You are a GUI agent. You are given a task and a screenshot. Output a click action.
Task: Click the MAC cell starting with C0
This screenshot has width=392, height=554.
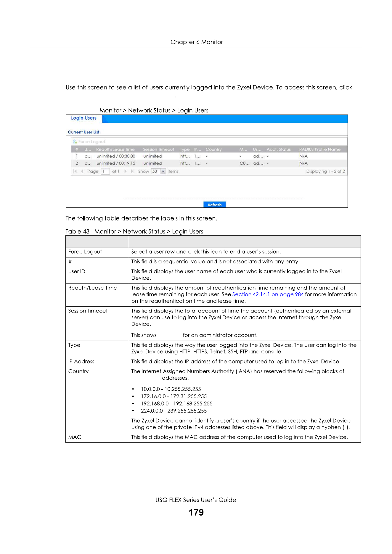(x=245, y=163)
